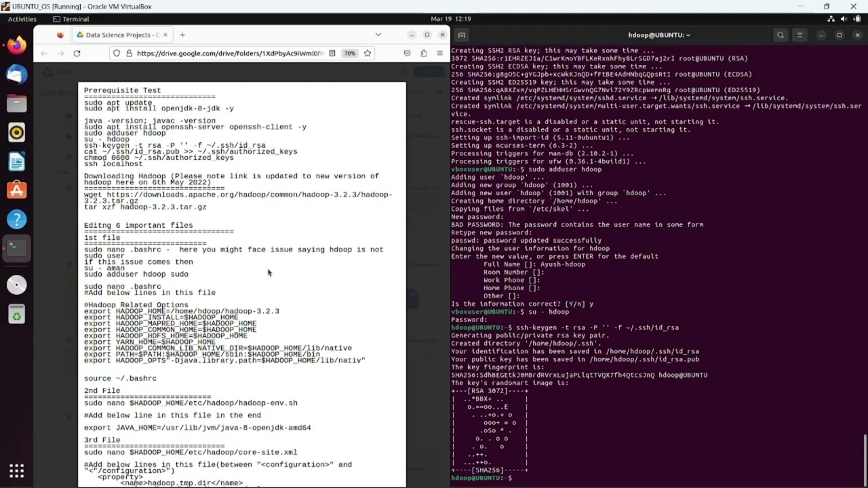The image size is (868, 488).
Task: Click 'Prerequisite Test' heading in document
Action: coord(122,90)
